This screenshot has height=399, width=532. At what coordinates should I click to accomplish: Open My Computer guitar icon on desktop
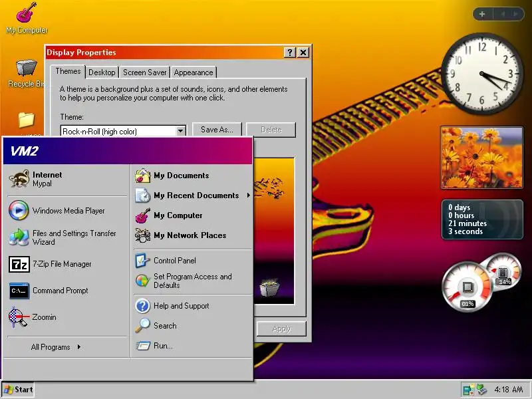point(27,19)
